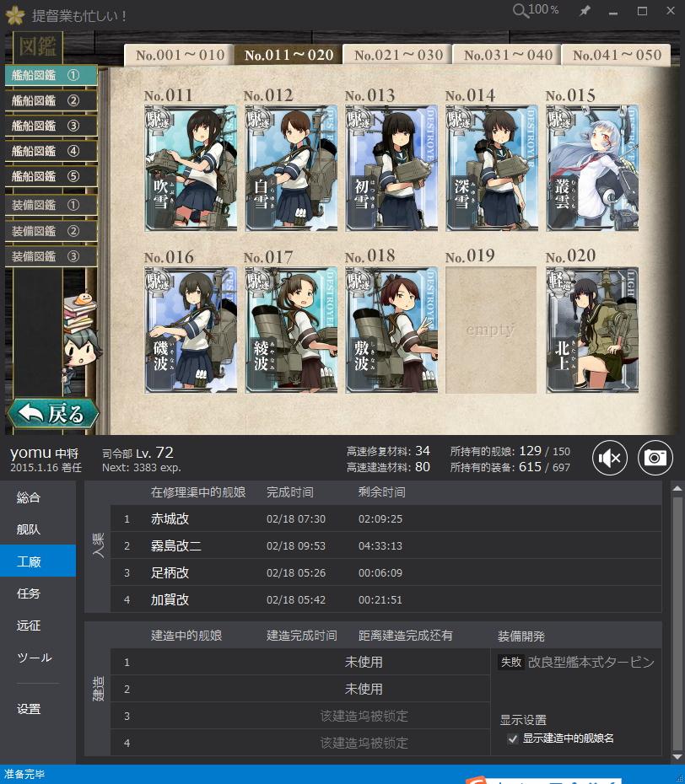Pin the window with the pushpin icon
Image resolution: width=685 pixels, height=784 pixels.
585,10
